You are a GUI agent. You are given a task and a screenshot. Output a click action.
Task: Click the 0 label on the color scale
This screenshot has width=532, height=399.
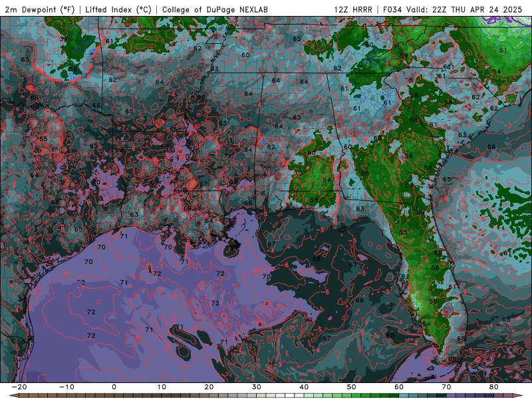[114, 387]
